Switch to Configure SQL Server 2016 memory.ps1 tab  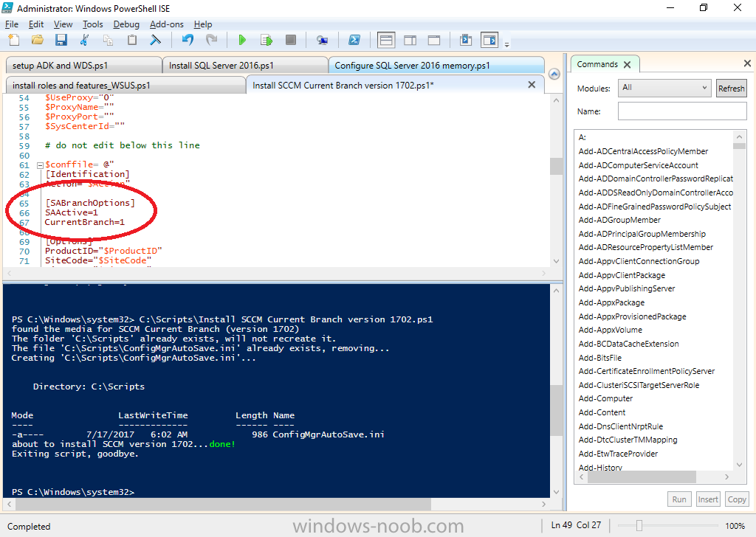pos(436,66)
